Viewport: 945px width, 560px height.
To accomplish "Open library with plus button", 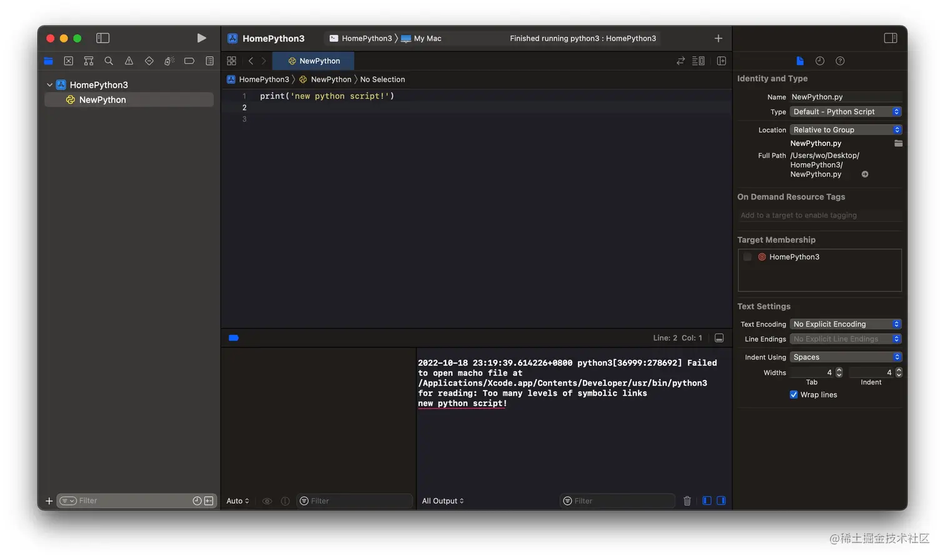I will tap(718, 38).
